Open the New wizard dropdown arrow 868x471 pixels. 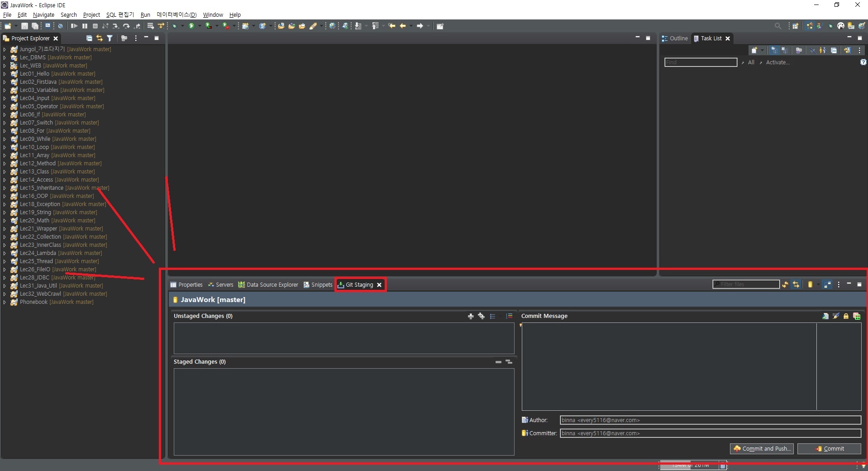16,26
